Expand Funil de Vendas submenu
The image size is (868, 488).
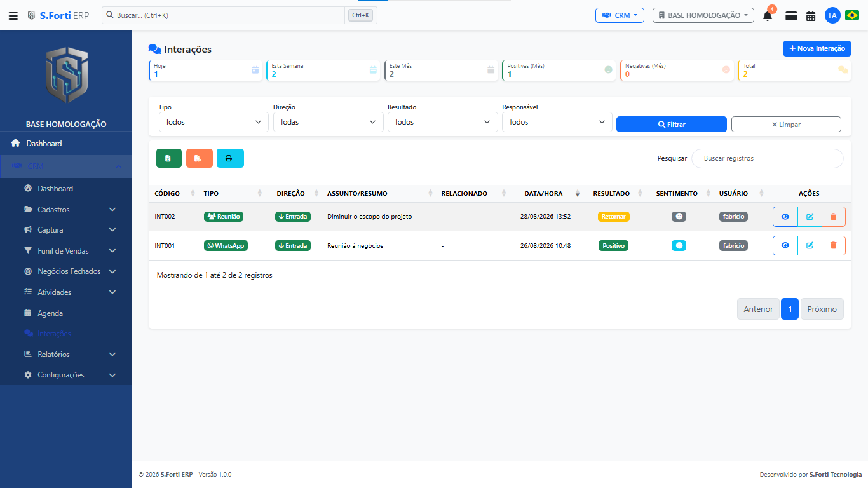coord(66,251)
